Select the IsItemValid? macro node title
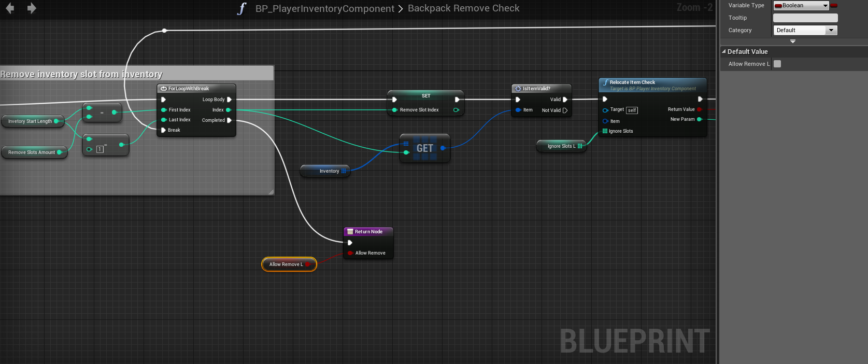The height and width of the screenshot is (364, 868). point(536,89)
